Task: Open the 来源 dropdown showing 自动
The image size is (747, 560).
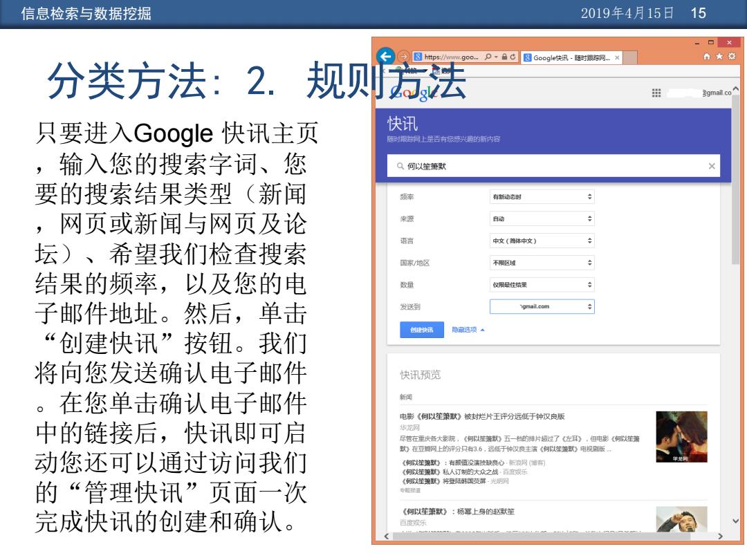Action: tap(542, 218)
